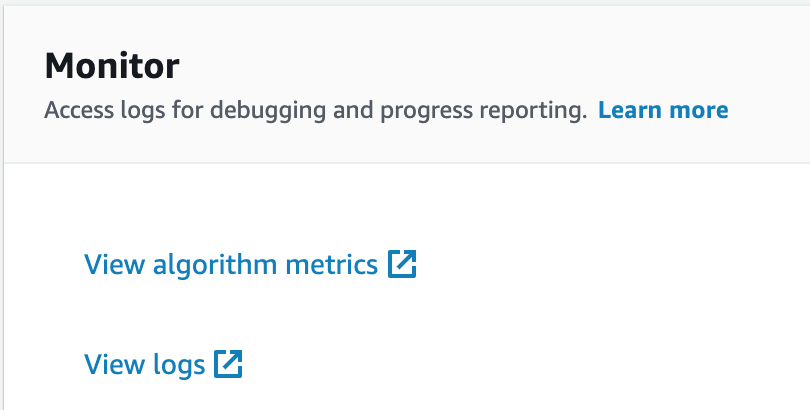Open the View logs link

[163, 364]
